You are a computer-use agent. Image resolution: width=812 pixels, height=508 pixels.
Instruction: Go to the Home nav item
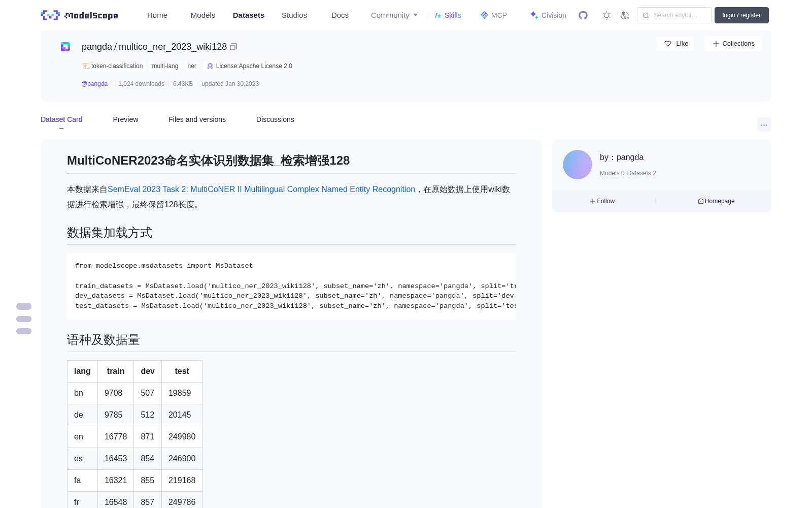tap(157, 15)
